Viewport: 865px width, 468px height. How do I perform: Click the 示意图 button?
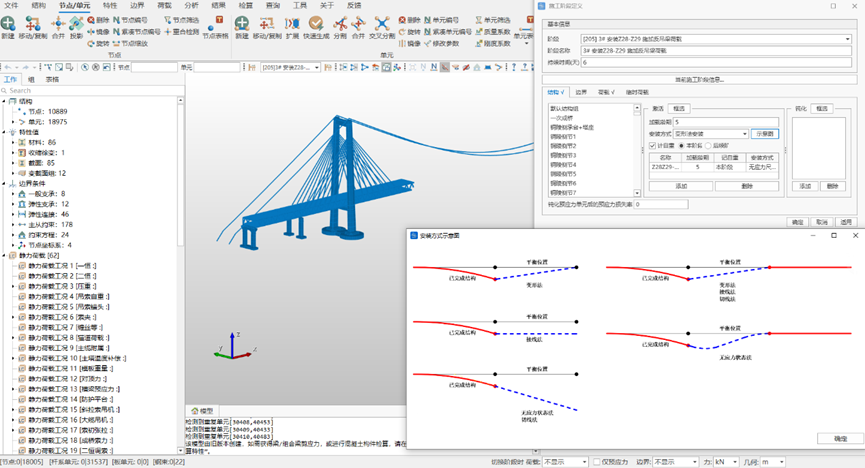765,133
